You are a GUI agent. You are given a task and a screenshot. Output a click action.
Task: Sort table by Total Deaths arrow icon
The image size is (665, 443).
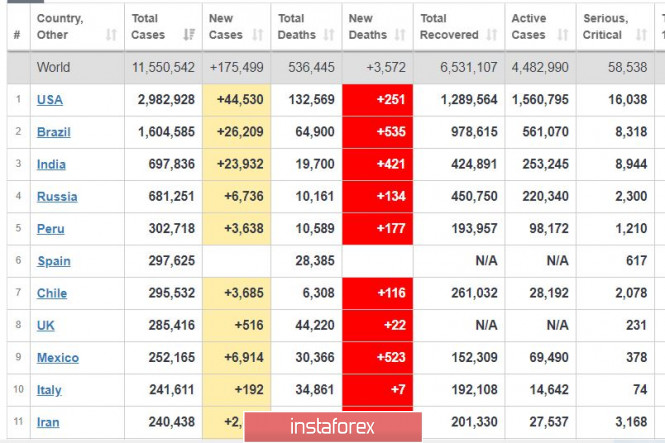pyautogui.click(x=328, y=35)
